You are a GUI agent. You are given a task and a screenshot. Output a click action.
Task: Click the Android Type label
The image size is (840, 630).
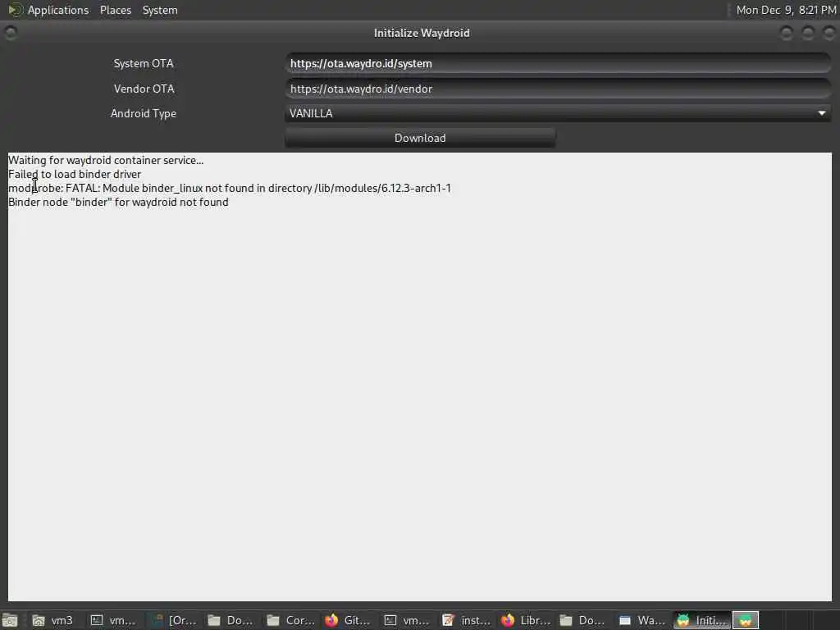[x=143, y=113]
